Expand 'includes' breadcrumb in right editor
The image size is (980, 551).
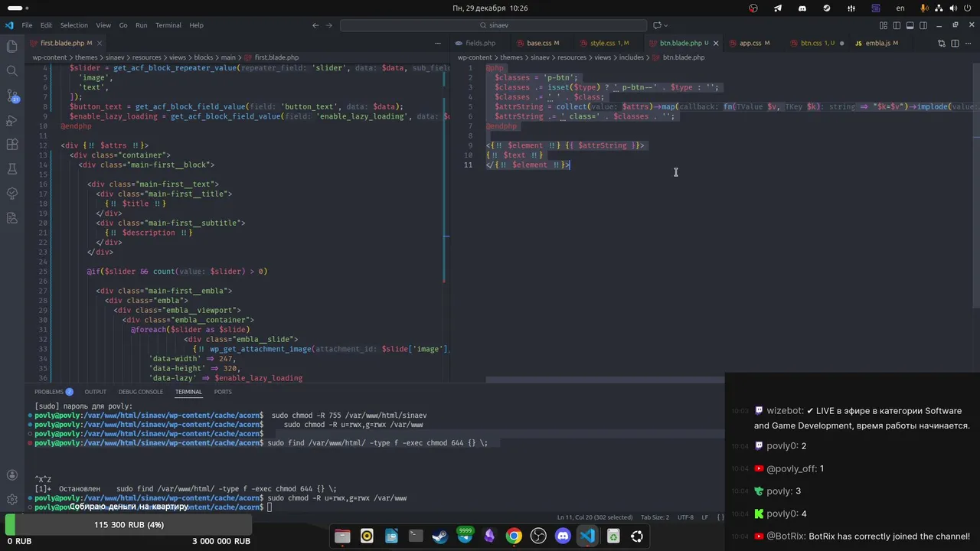pos(631,57)
